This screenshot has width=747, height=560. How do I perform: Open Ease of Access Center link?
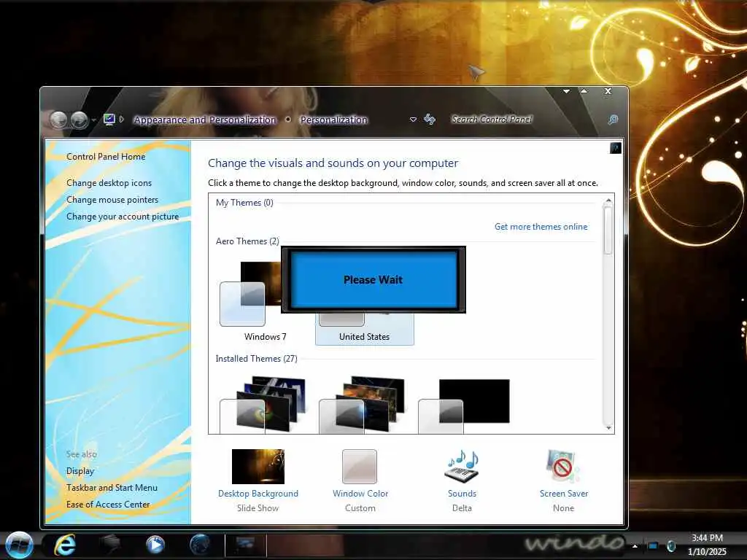click(108, 505)
